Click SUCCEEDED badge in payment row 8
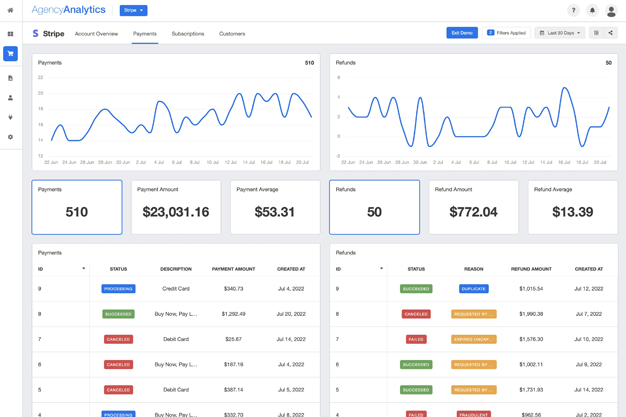Image resolution: width=626 pixels, height=417 pixels. pyautogui.click(x=118, y=314)
